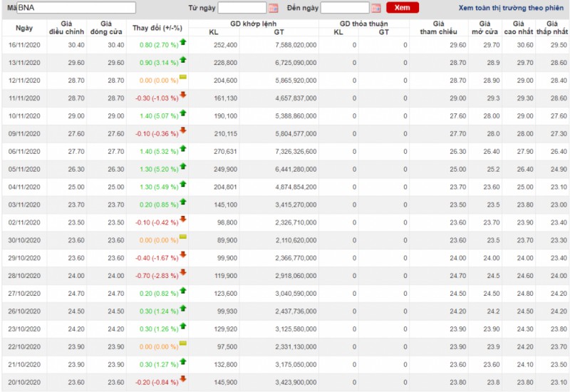Select the 10/11/2020 date cell

pyautogui.click(x=24, y=115)
